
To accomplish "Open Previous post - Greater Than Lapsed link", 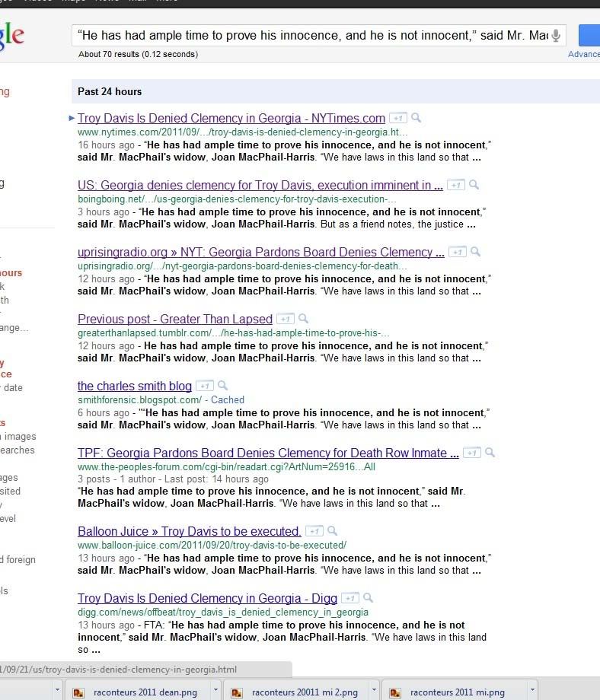I will (175, 320).
